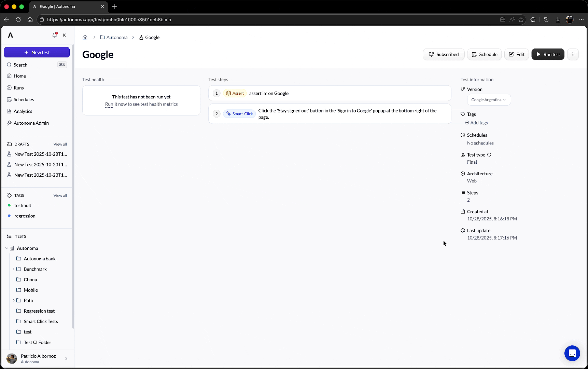Toggle the regression tag in sidebar

click(x=25, y=216)
